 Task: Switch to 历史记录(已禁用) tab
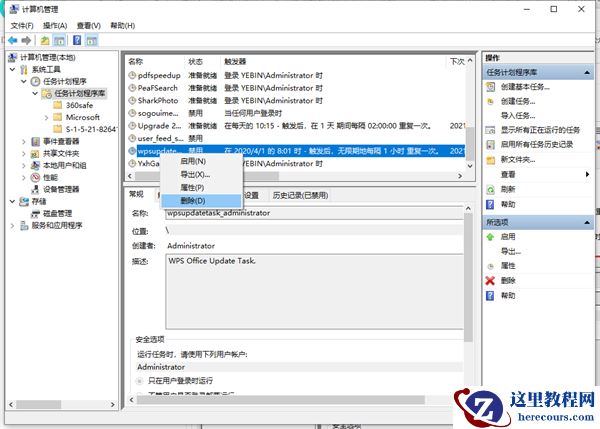click(300, 196)
